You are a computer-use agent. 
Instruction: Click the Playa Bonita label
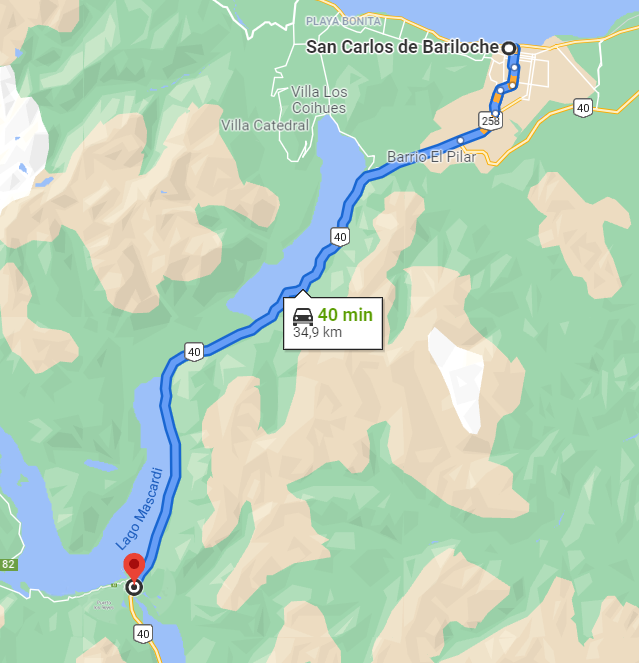(343, 21)
